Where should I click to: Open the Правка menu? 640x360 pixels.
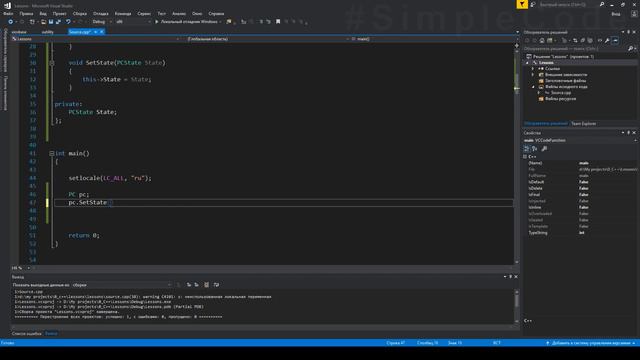coord(26,13)
